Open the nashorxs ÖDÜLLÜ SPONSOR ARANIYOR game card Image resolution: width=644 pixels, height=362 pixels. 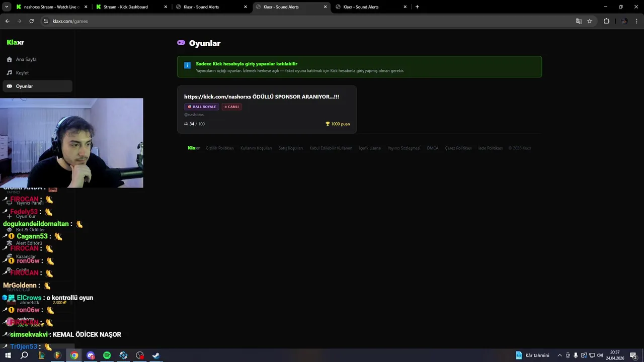coord(267,109)
